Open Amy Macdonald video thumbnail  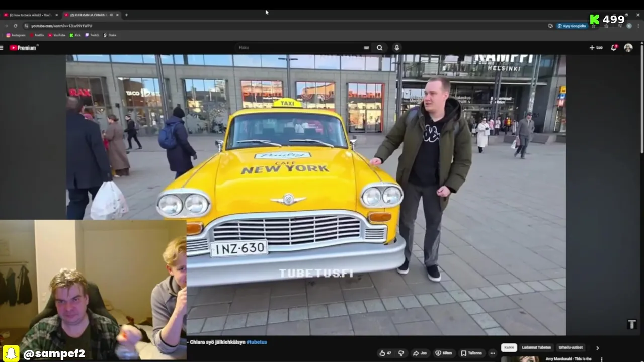(x=520, y=359)
